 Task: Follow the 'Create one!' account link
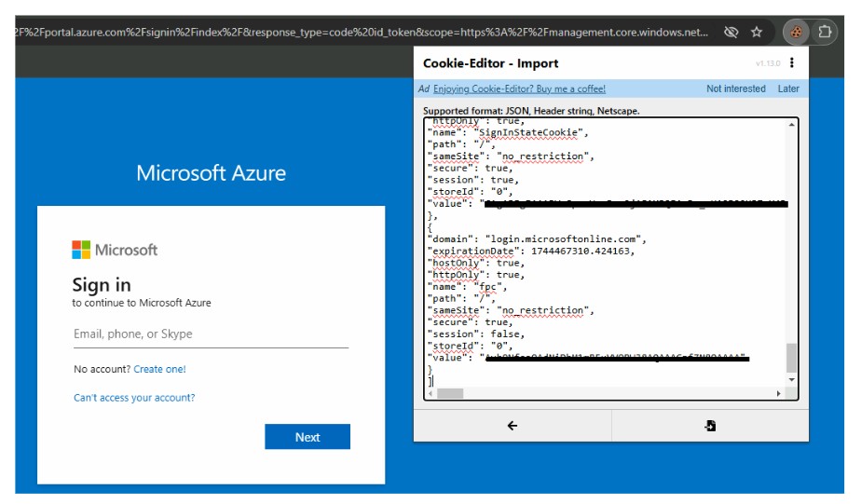(159, 369)
